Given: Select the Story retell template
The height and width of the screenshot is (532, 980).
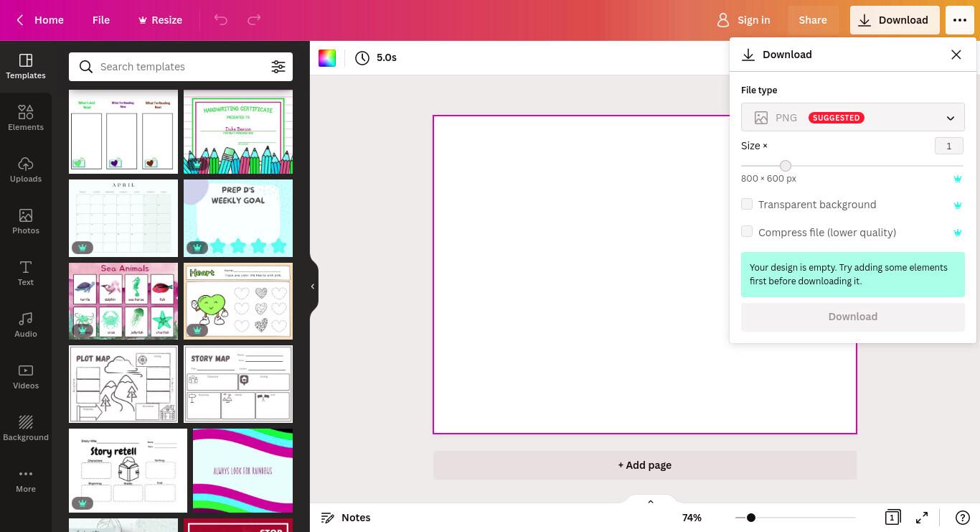Looking at the screenshot, I should click(x=128, y=470).
